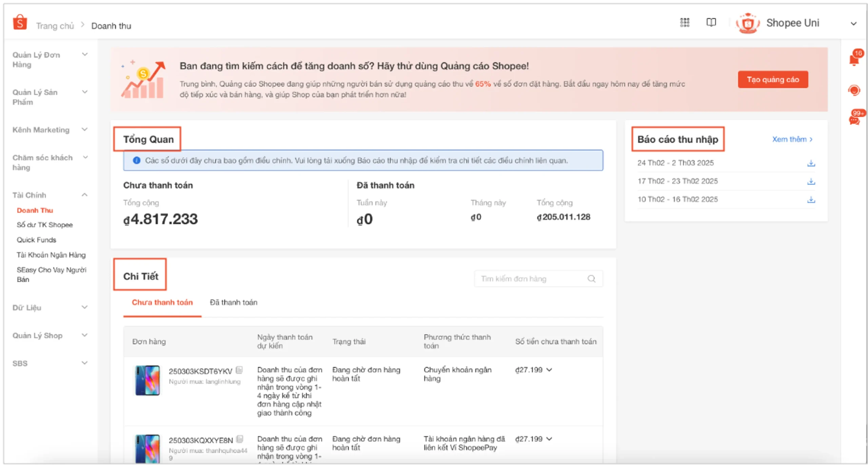The height and width of the screenshot is (468, 868).
Task: Click Tạo quảng cáo button
Action: pos(772,80)
